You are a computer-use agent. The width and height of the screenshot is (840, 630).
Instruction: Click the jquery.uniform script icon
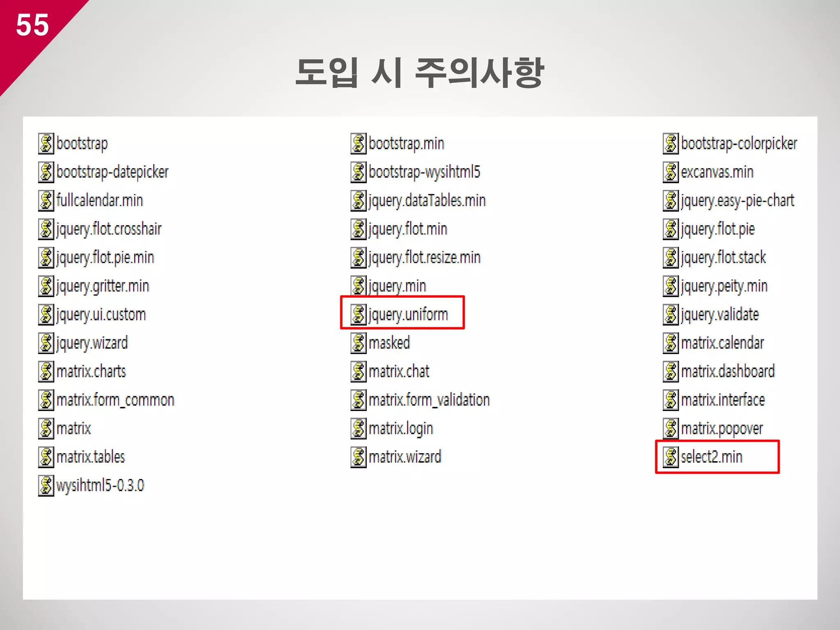point(358,315)
